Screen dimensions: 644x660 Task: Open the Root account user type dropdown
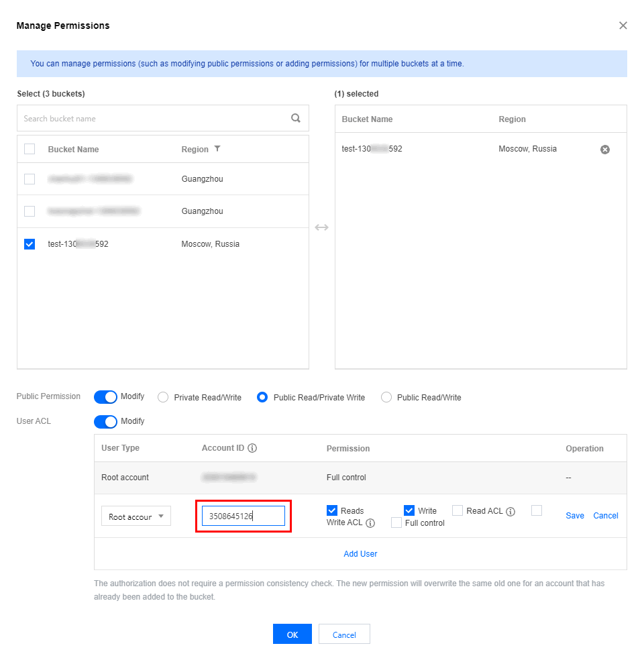tap(136, 516)
